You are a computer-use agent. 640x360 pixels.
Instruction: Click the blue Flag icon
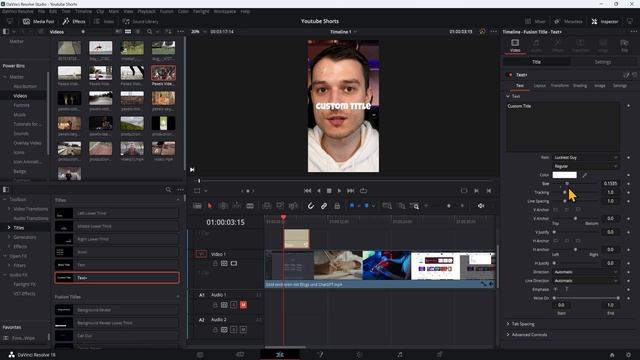point(352,206)
